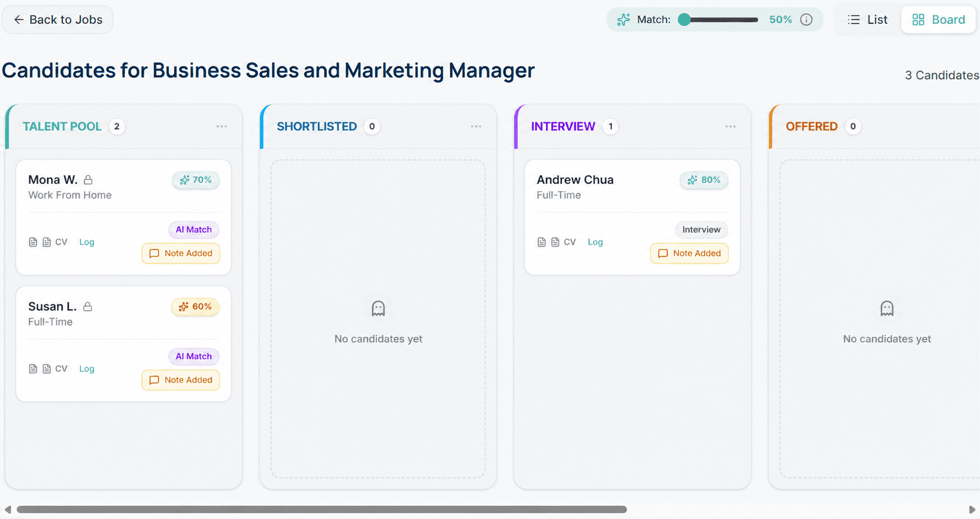The image size is (980, 519).
Task: Open Susan L. candidate name
Action: click(x=52, y=306)
